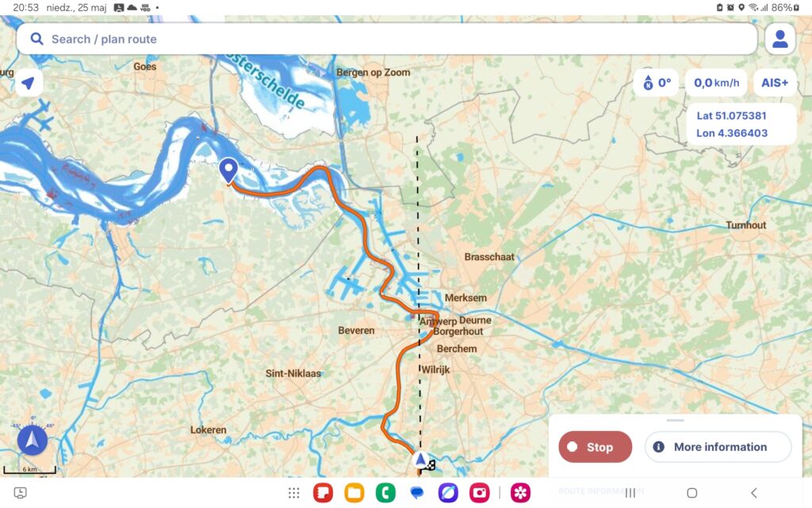Stop the active navigation
Viewport: 812px width, 508px height.
[x=595, y=447]
